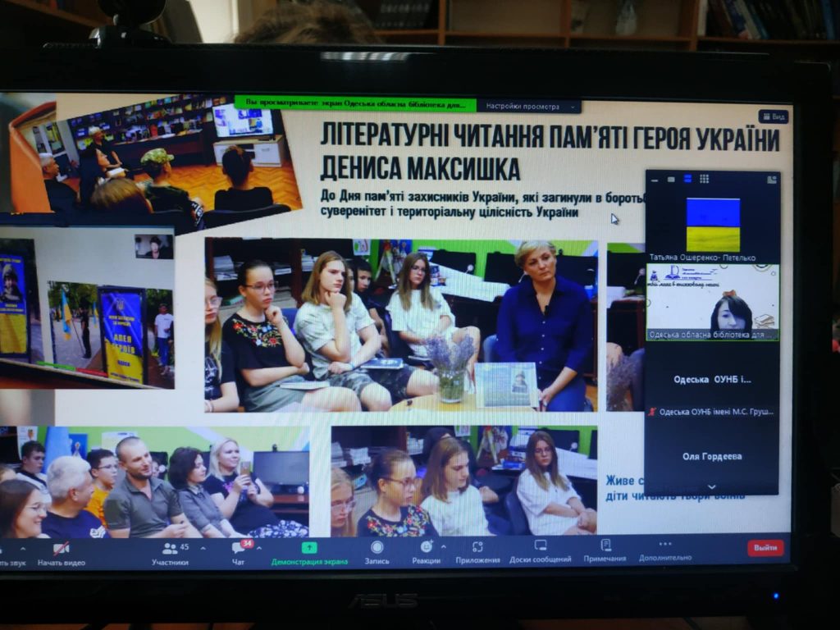Toggle camera with Начать видео
This screenshot has height=630, width=840.
61,549
